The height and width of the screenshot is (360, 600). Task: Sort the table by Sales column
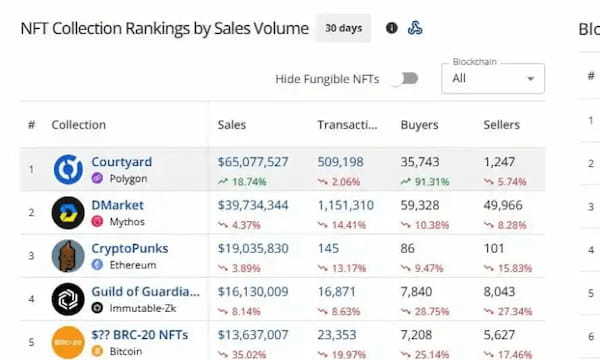coord(232,125)
